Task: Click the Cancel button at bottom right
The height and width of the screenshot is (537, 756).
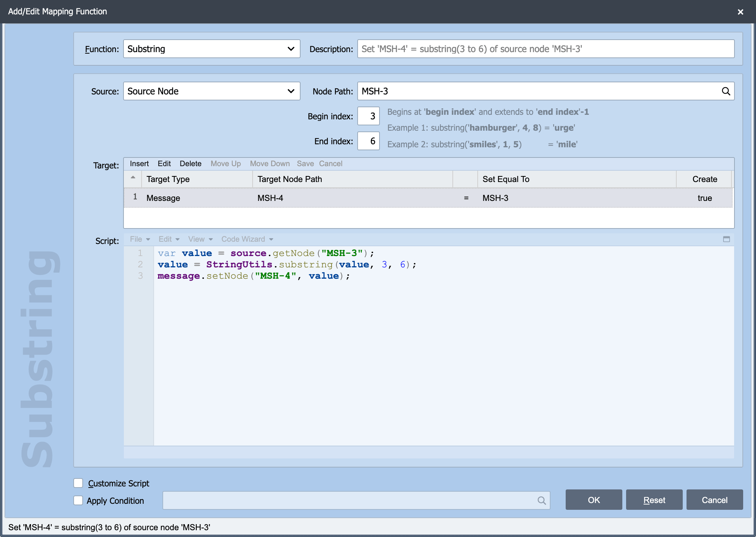Action: pyautogui.click(x=714, y=500)
